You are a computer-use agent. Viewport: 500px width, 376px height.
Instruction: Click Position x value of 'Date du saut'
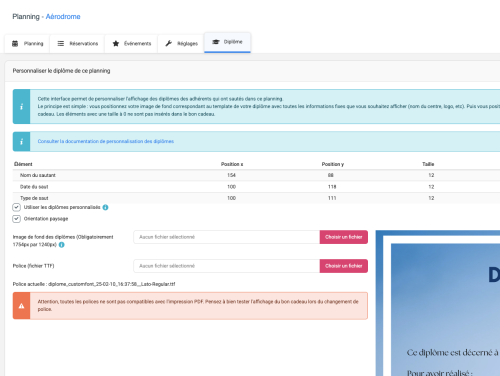tap(231, 187)
